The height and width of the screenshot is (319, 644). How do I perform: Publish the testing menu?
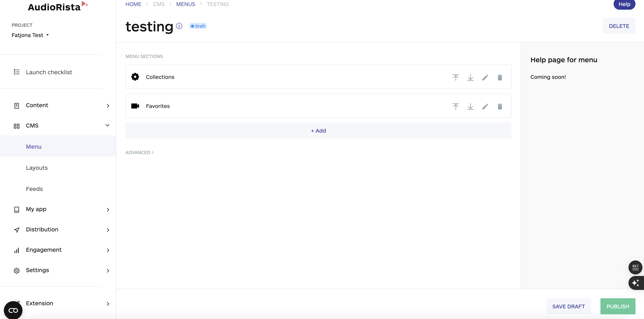[x=617, y=306]
